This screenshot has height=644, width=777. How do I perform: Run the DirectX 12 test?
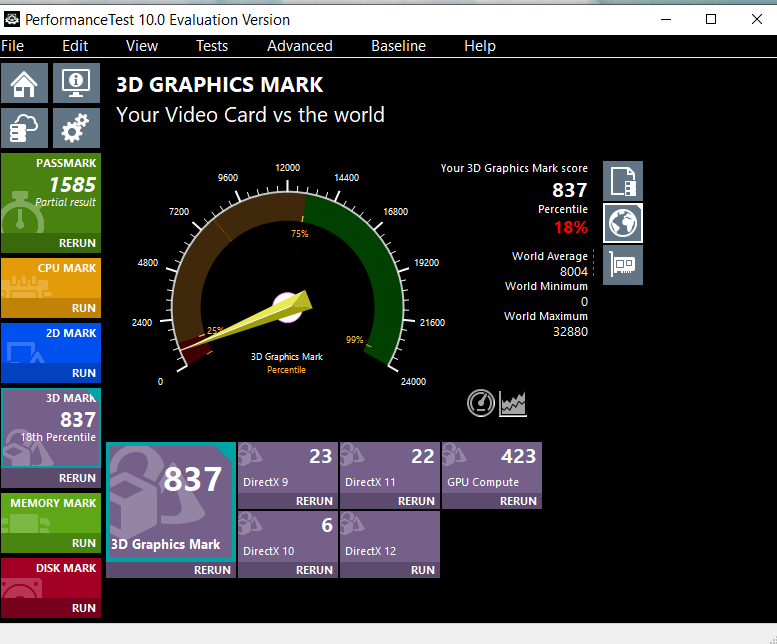tap(390, 570)
